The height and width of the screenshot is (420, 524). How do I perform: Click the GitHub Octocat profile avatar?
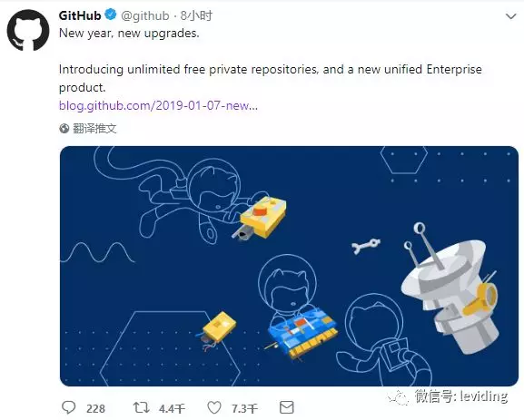(x=28, y=30)
